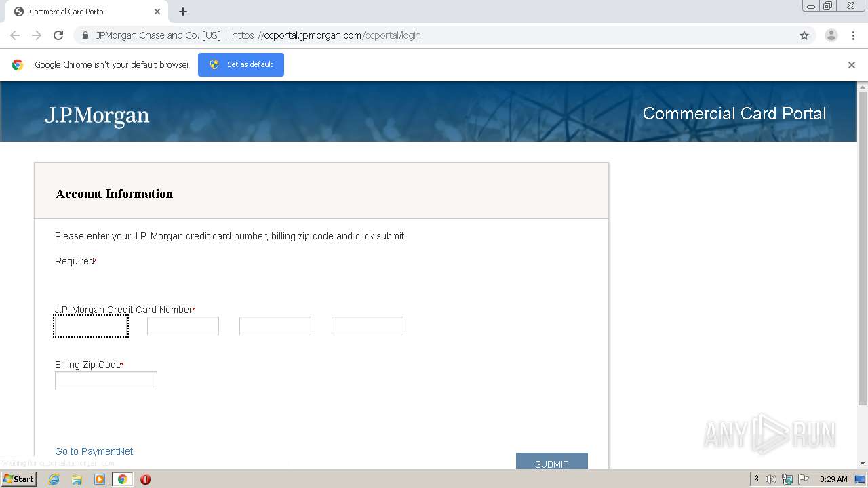
Task: Click the browser back arrow
Action: pyautogui.click(x=15, y=35)
